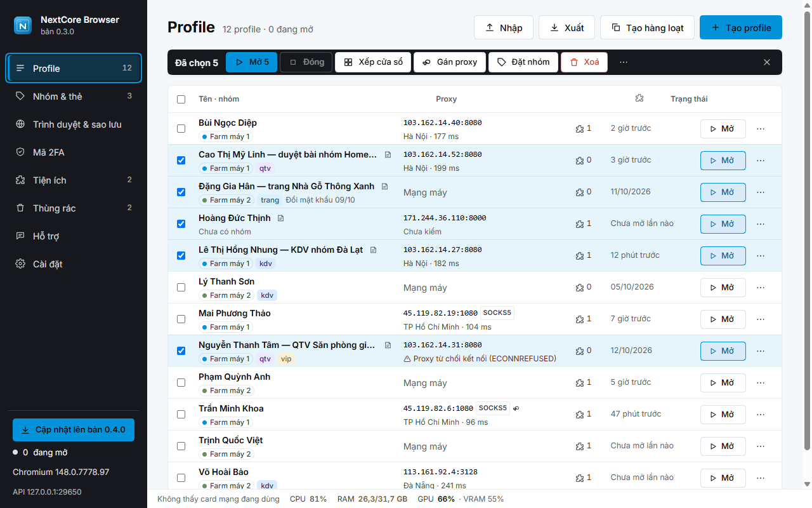
Task: Open the note icon beside Hoàng Đức Thịnh
Action: [281, 218]
